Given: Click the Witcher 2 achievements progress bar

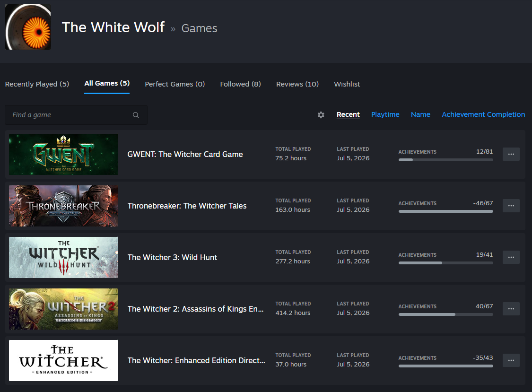Looking at the screenshot, I should [445, 314].
